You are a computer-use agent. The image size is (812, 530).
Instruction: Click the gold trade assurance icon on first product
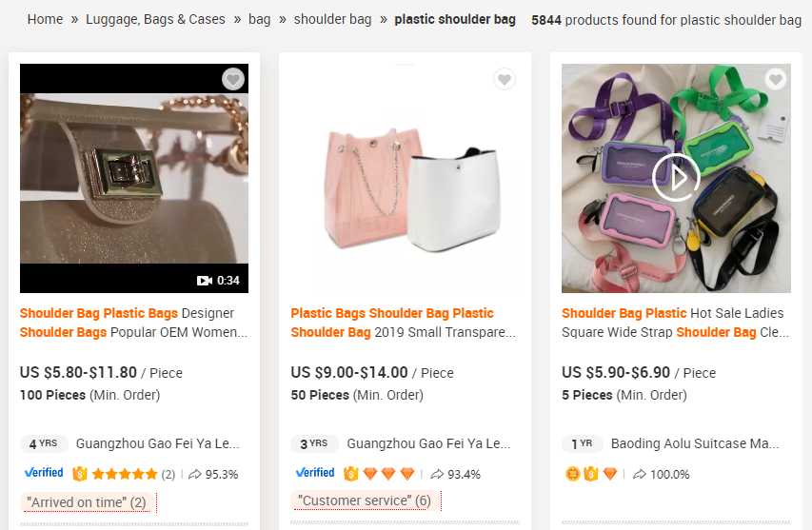point(79,474)
